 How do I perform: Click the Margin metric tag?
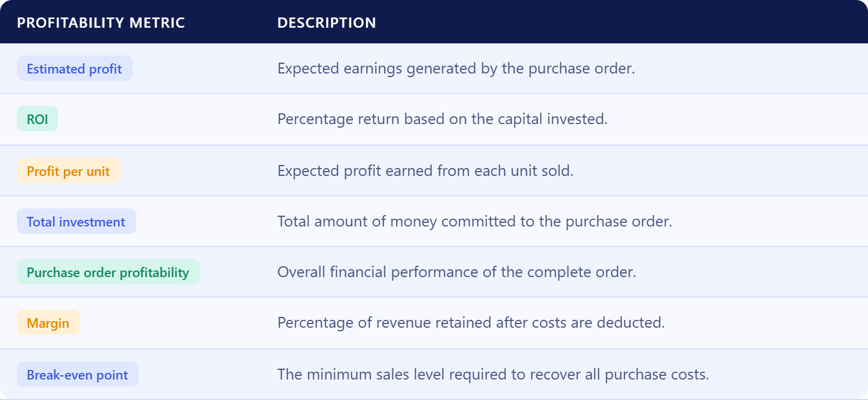click(48, 323)
